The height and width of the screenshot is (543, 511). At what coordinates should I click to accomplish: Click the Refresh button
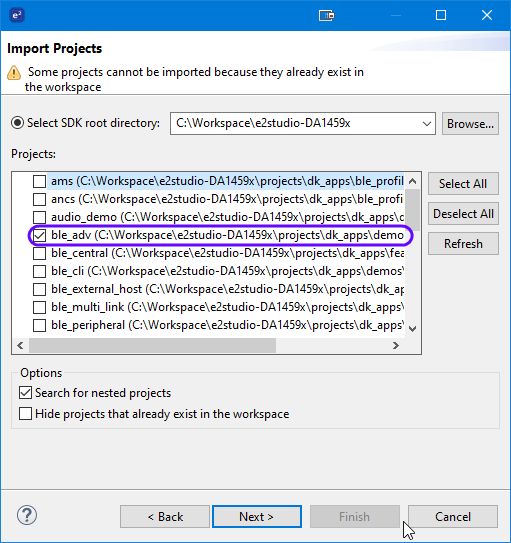click(463, 244)
